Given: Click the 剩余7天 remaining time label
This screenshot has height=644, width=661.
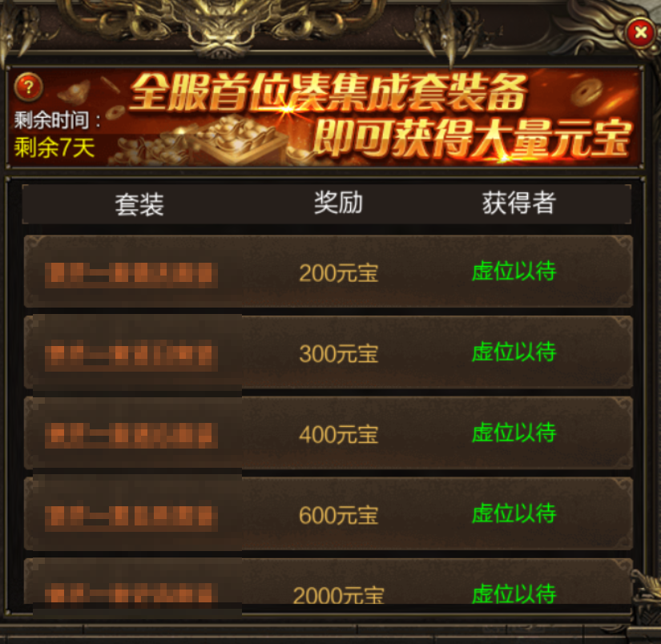Looking at the screenshot, I should (x=54, y=147).
